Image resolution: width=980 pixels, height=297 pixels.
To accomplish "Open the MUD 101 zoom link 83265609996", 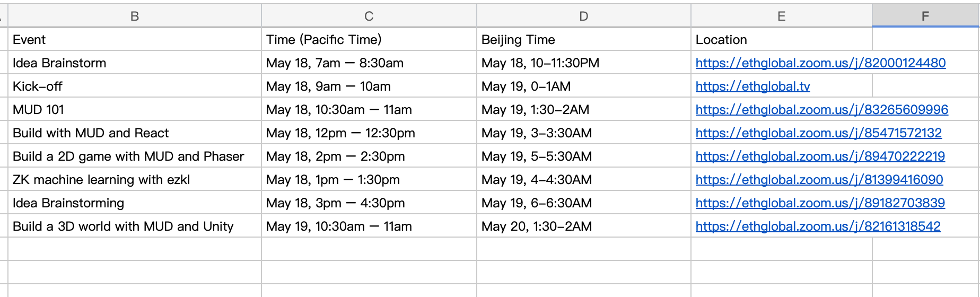I will (821, 110).
